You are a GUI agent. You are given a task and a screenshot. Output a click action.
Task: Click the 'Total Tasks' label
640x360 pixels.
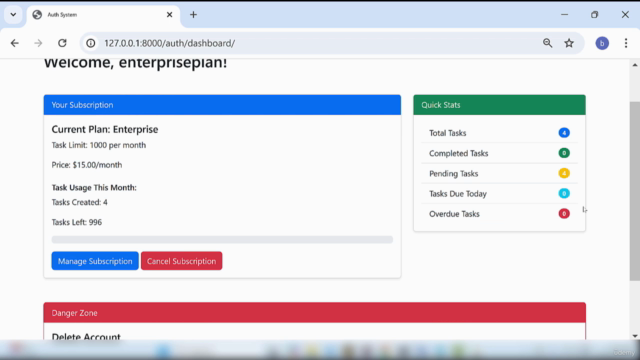(x=447, y=133)
